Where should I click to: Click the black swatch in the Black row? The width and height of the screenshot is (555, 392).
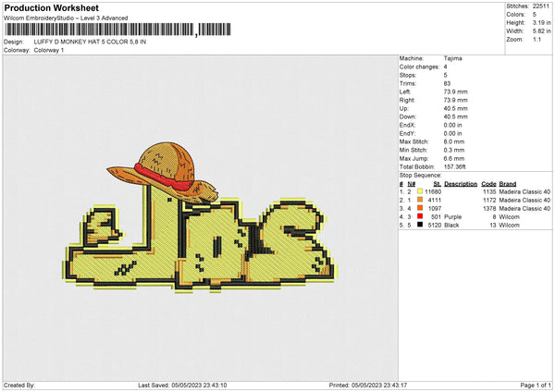(x=420, y=225)
